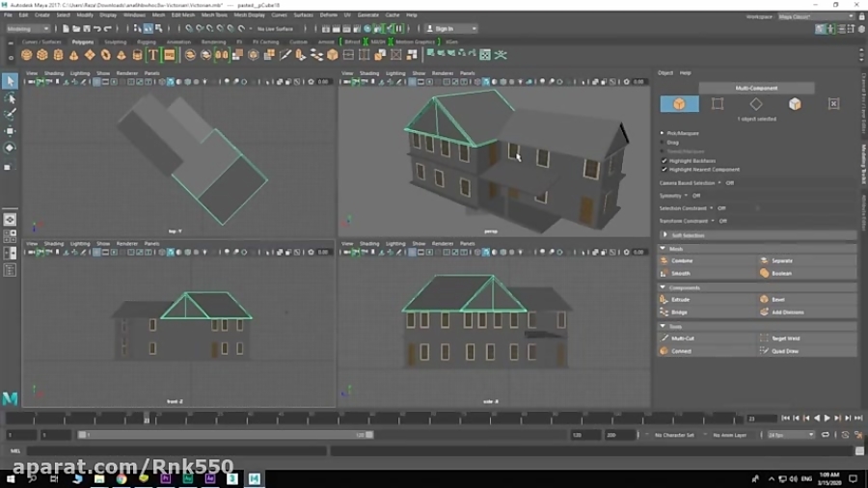Screen dimensions: 868x488
Task: Click Maya icon in Windows taskbar
Action: coord(254,478)
